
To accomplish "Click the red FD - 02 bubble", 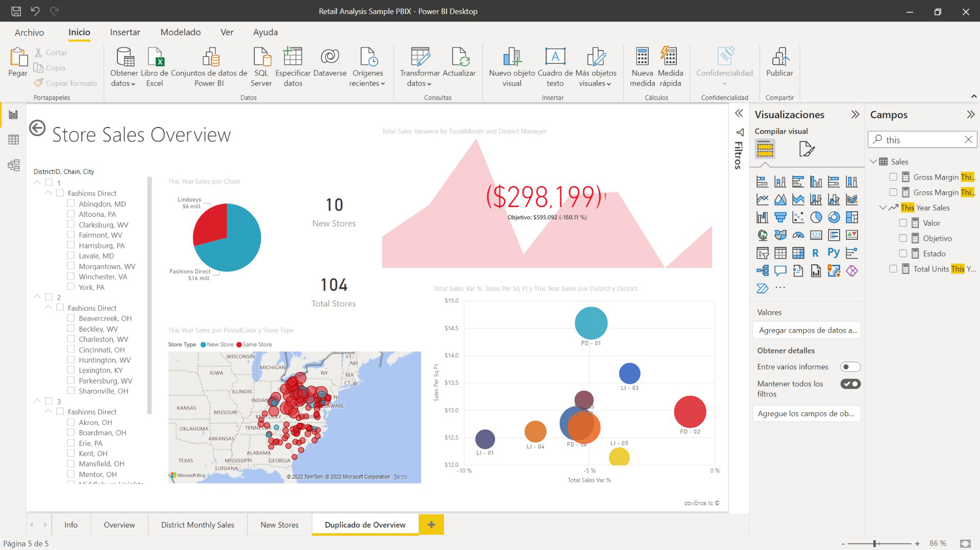I will pyautogui.click(x=690, y=412).
